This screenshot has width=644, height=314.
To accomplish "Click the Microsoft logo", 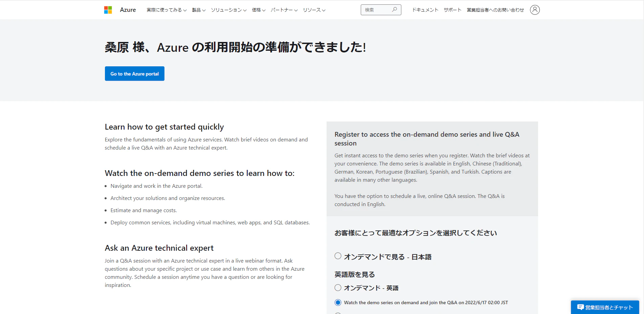I will click(108, 10).
